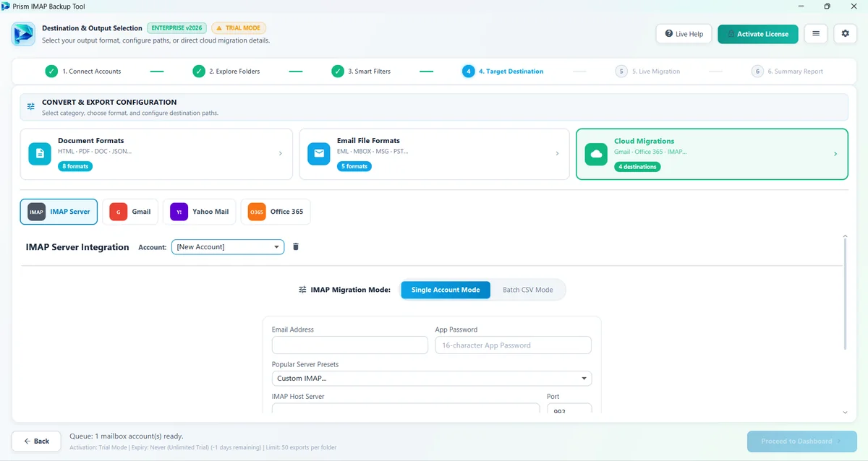
Task: Click the sliders icon beside IMAP Migration Mode
Action: (x=303, y=290)
